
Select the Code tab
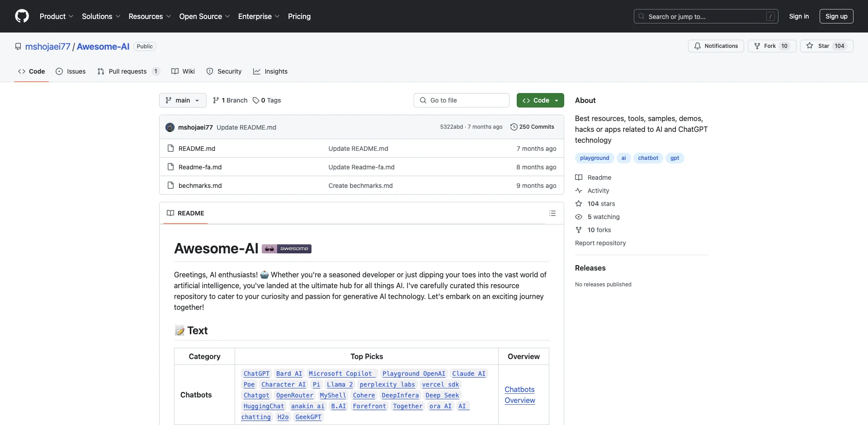[x=32, y=71]
